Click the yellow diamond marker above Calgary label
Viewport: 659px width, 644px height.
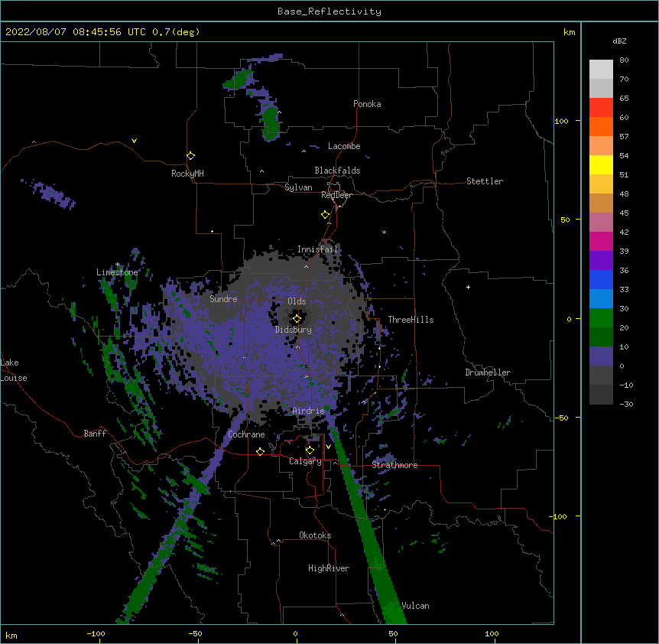pyautogui.click(x=310, y=450)
